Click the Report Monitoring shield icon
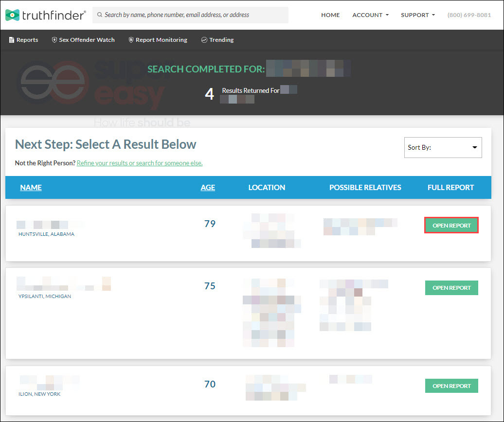504x422 pixels. [131, 40]
